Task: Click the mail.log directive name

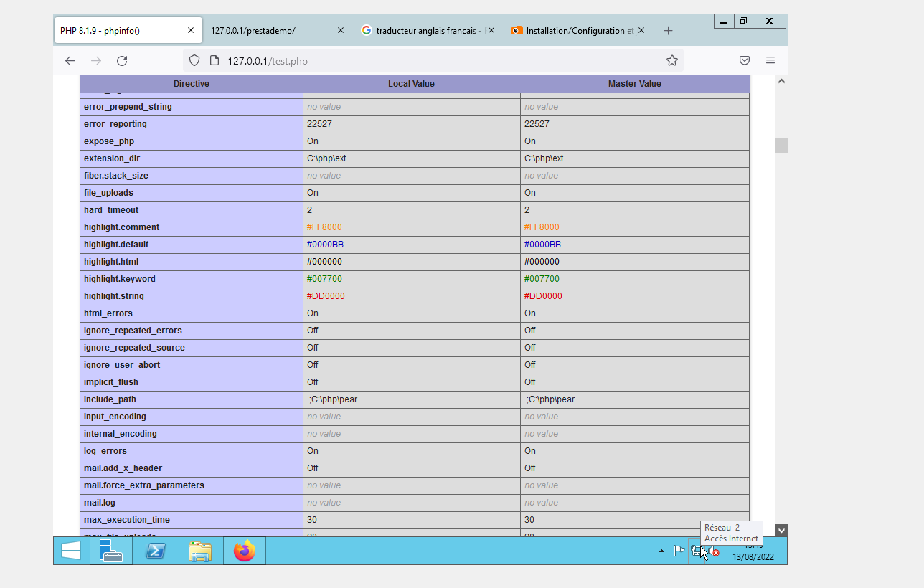Action: pyautogui.click(x=100, y=503)
